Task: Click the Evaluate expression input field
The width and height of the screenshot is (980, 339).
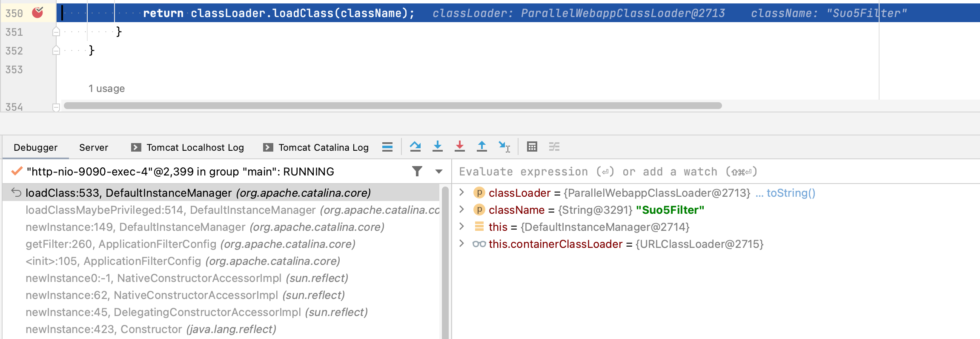Action: click(x=715, y=172)
